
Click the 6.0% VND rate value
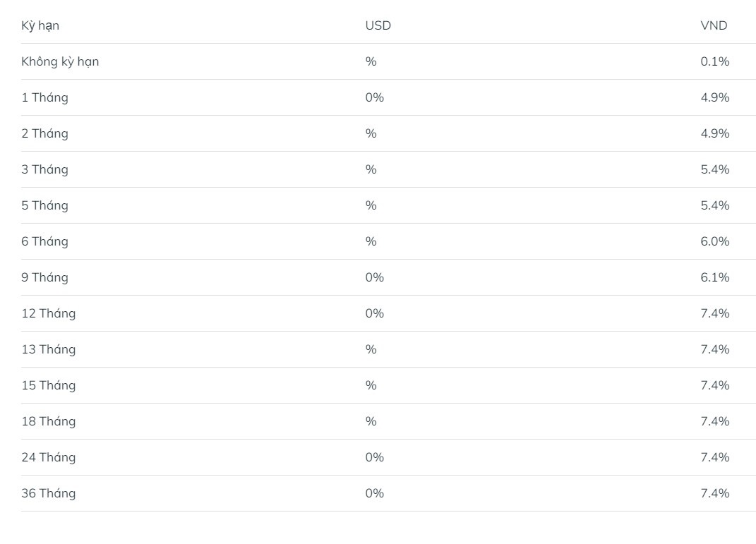[714, 241]
